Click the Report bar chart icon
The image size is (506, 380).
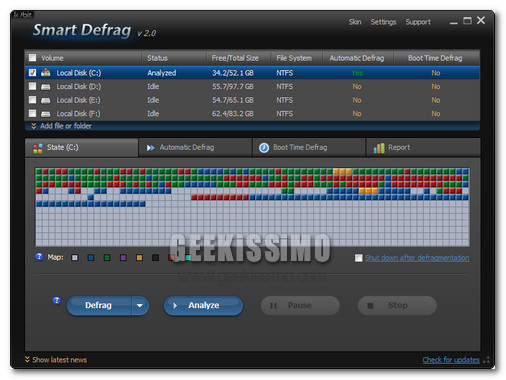379,148
